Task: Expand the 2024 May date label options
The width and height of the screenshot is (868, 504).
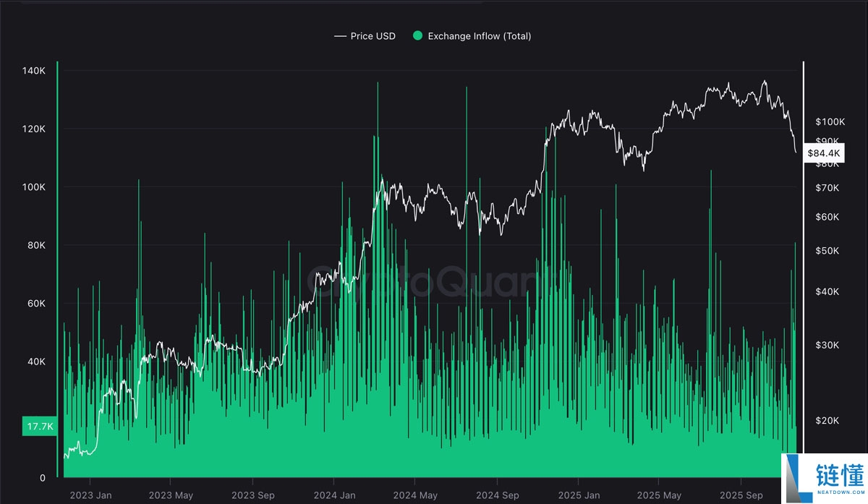Action: 415,495
